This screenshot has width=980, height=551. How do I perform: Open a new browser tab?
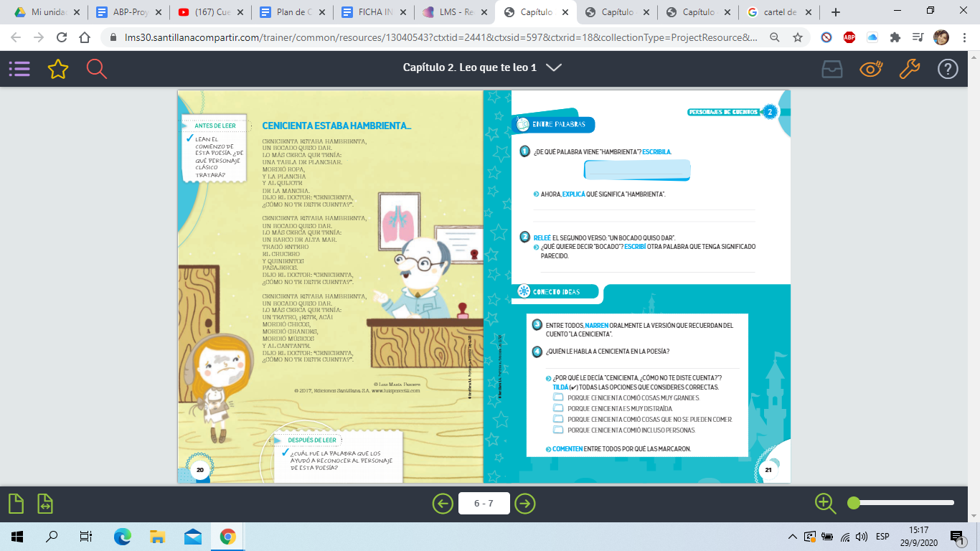tap(835, 12)
